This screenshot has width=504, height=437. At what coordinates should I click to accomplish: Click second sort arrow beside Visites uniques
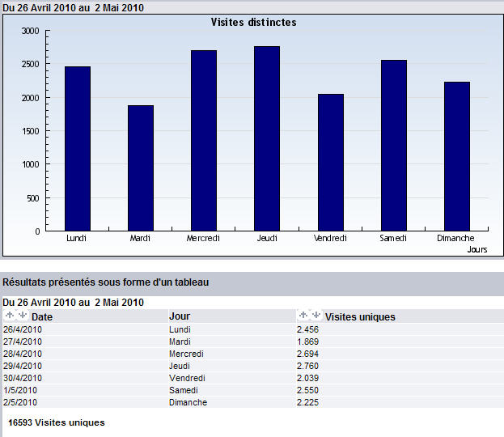316,316
